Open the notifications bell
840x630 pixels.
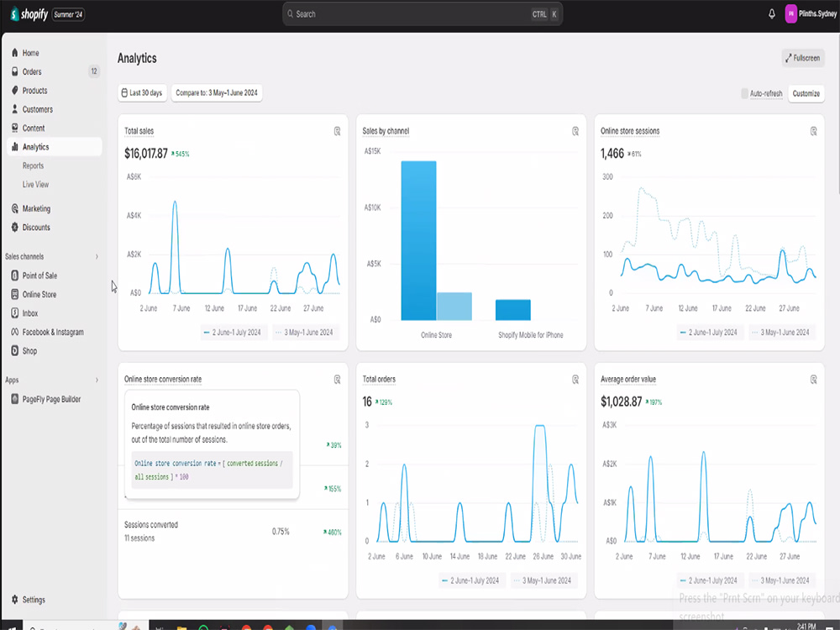[x=771, y=14]
